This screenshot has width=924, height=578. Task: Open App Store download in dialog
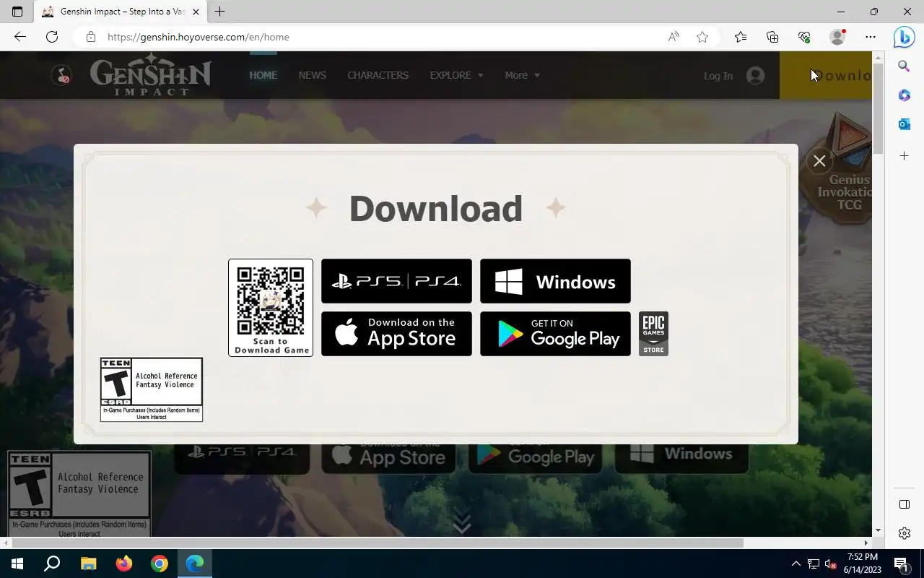click(x=396, y=334)
